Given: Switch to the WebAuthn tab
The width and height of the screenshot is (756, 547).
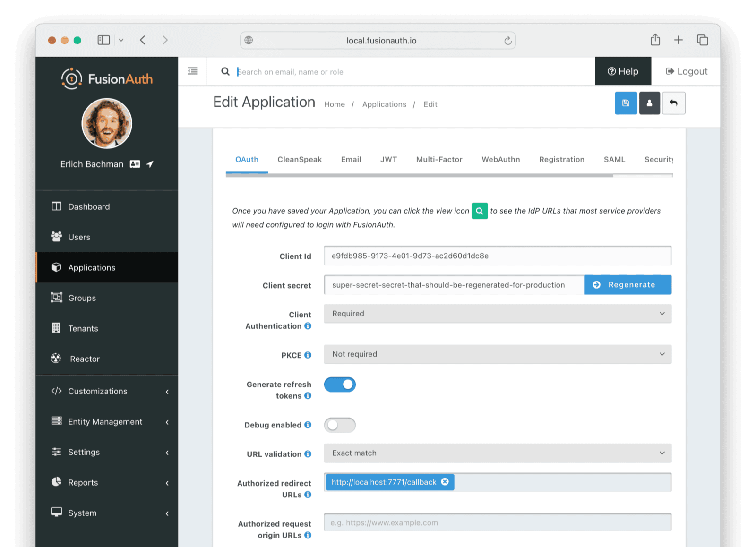Looking at the screenshot, I should pos(500,160).
